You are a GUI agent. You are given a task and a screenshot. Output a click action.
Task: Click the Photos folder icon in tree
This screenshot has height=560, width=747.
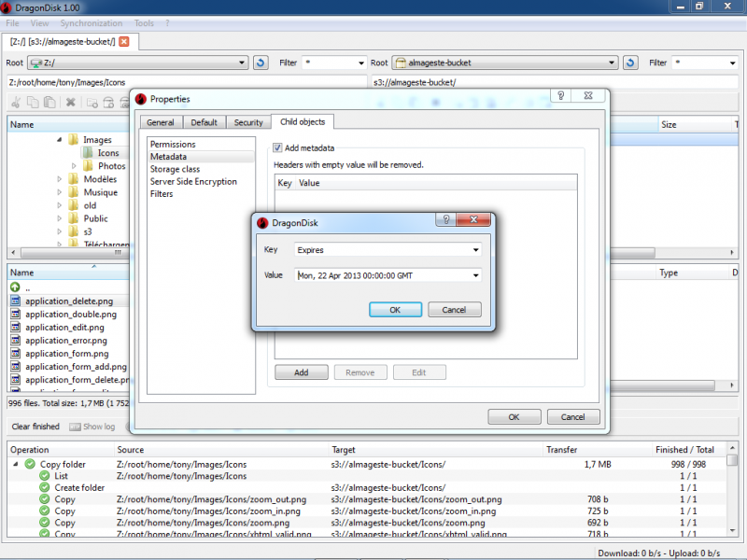(x=88, y=166)
